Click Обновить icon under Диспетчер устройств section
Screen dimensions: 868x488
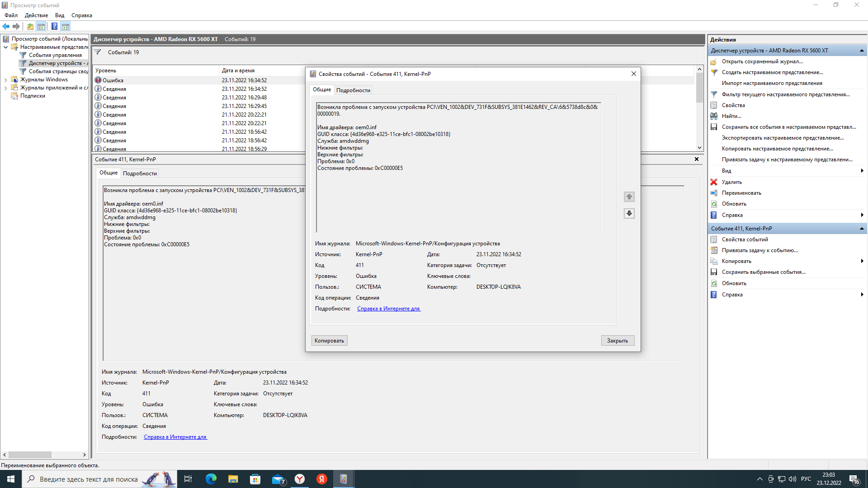click(x=714, y=204)
